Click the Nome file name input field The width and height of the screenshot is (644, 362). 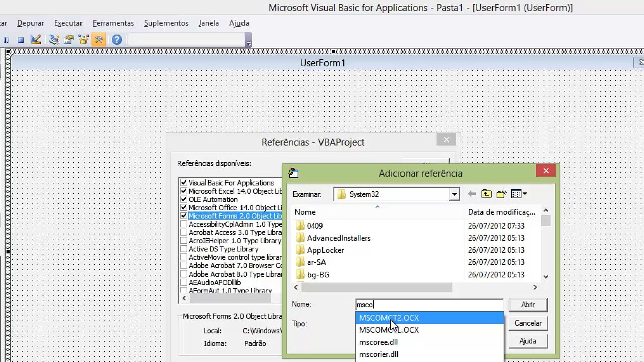tap(429, 305)
